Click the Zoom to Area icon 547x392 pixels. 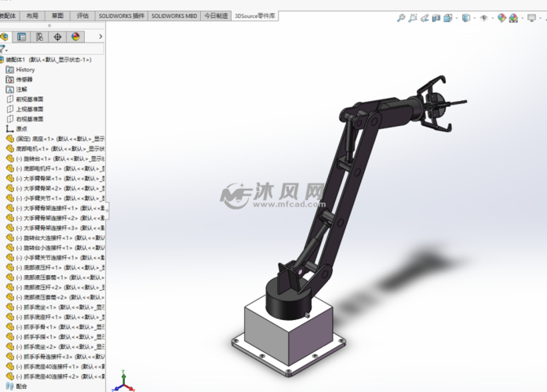point(414,18)
